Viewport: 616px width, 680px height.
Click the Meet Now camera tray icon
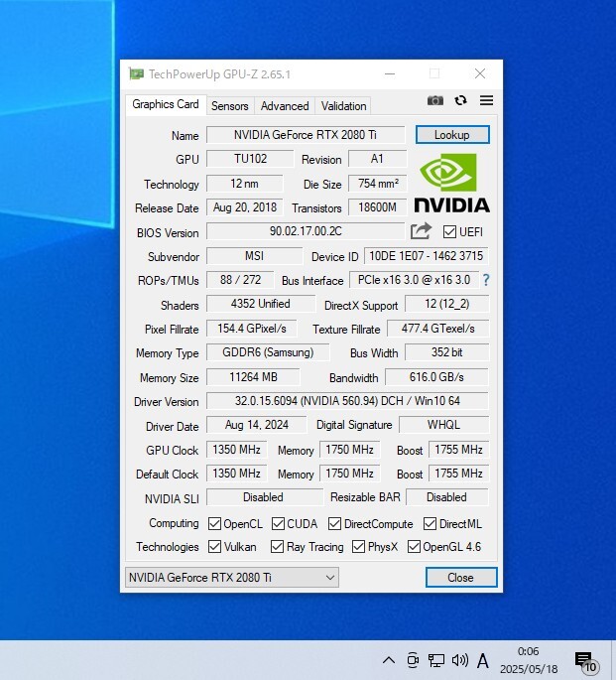click(x=413, y=660)
